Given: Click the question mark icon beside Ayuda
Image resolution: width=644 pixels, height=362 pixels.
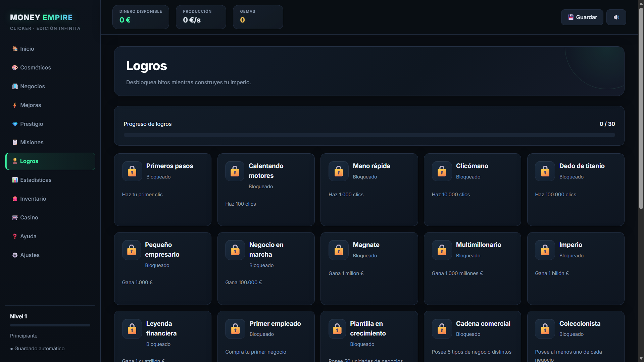Looking at the screenshot, I should (15, 237).
